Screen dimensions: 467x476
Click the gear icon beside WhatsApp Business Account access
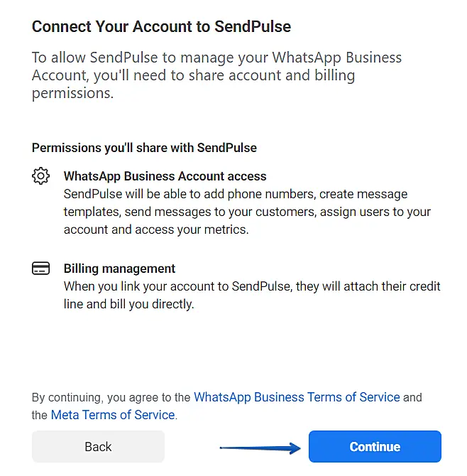41,175
